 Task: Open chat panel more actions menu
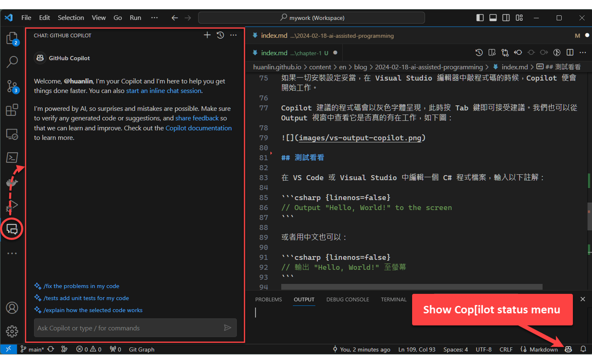tap(234, 35)
